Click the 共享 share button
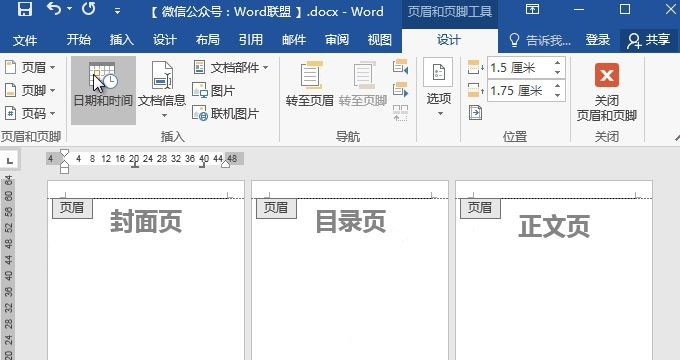The height and width of the screenshot is (360, 680). [649, 40]
